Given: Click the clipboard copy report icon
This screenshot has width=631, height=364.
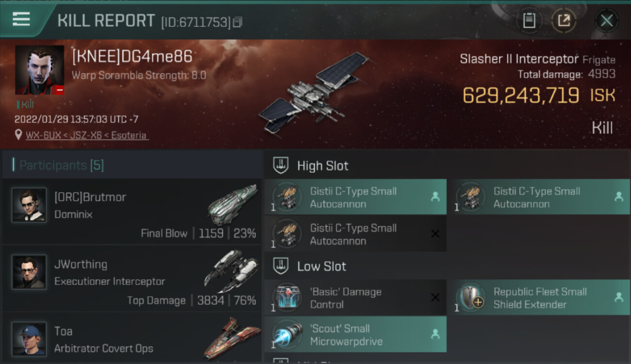Looking at the screenshot, I should (529, 20).
